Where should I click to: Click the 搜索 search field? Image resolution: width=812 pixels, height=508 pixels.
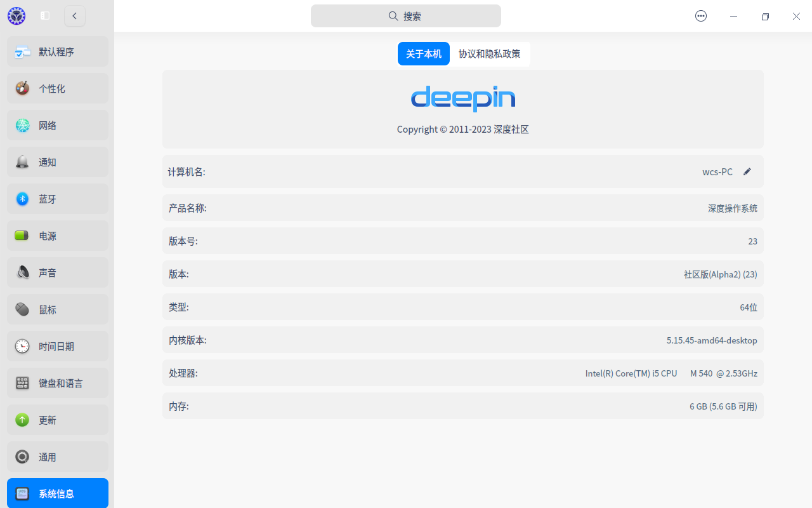pos(405,16)
